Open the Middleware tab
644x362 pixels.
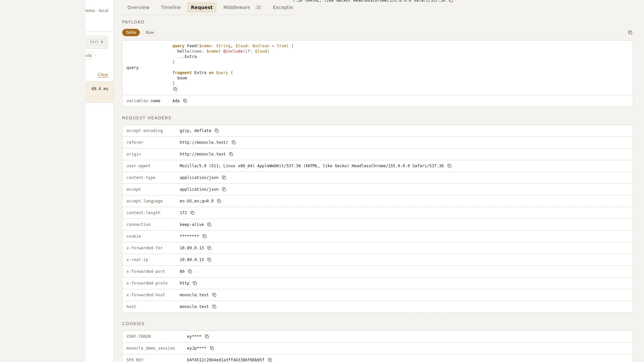[243, 7]
